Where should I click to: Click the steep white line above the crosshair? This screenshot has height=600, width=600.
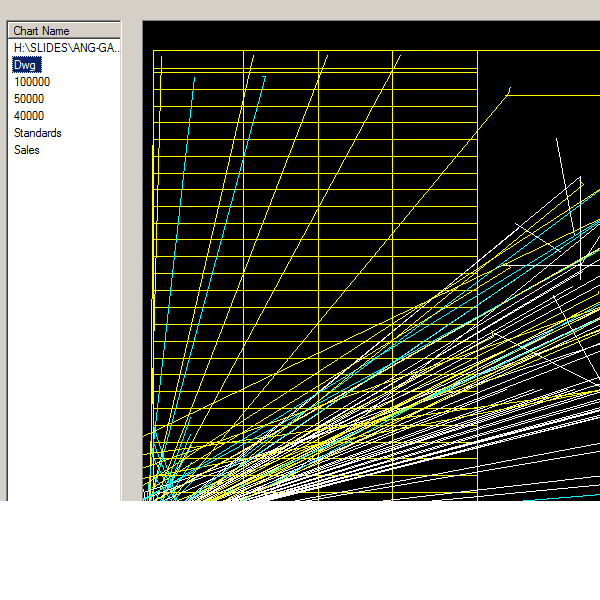[x=565, y=186]
